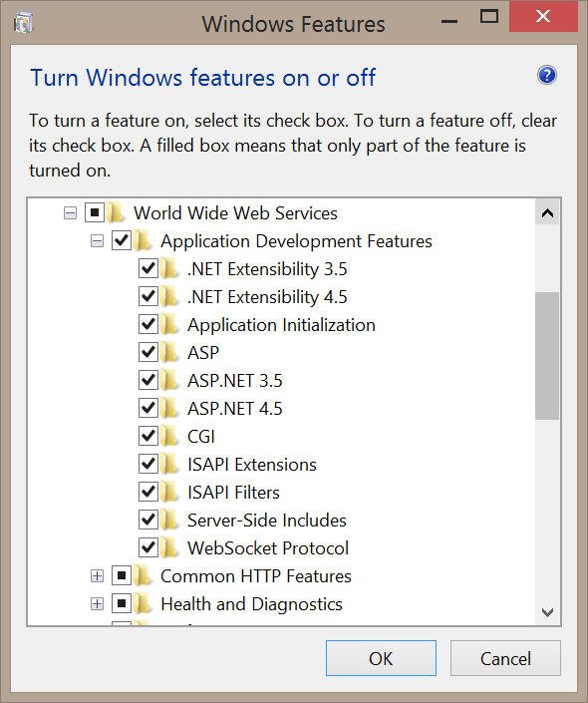588x703 pixels.
Task: Click the WebSocket Protocol folder icon
Action: tap(170, 547)
